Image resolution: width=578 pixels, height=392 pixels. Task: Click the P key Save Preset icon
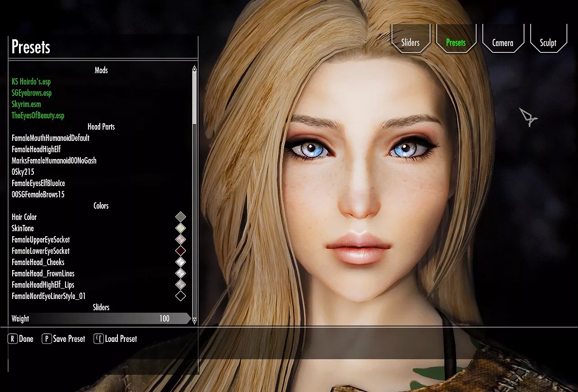coord(47,339)
